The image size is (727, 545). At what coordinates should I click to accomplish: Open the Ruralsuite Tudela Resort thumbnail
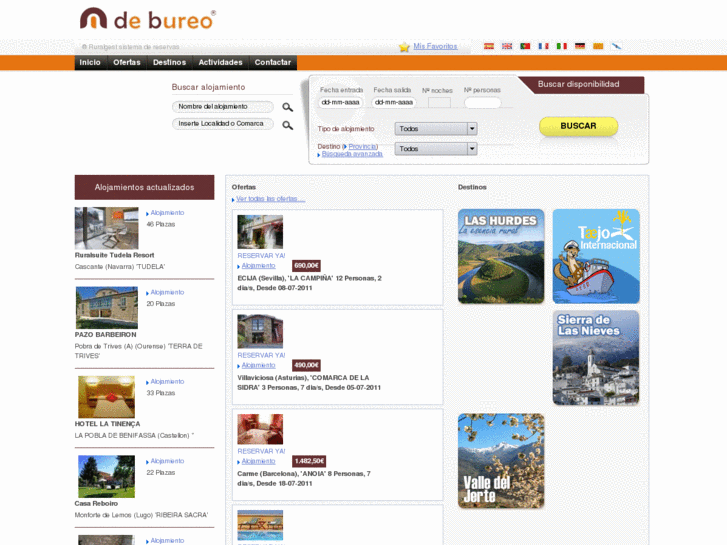[x=107, y=228]
